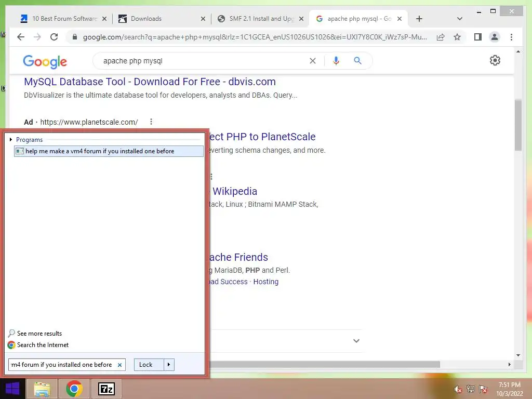Go forward with Chrome forward arrow
This screenshot has height=399, width=532.
point(37,37)
